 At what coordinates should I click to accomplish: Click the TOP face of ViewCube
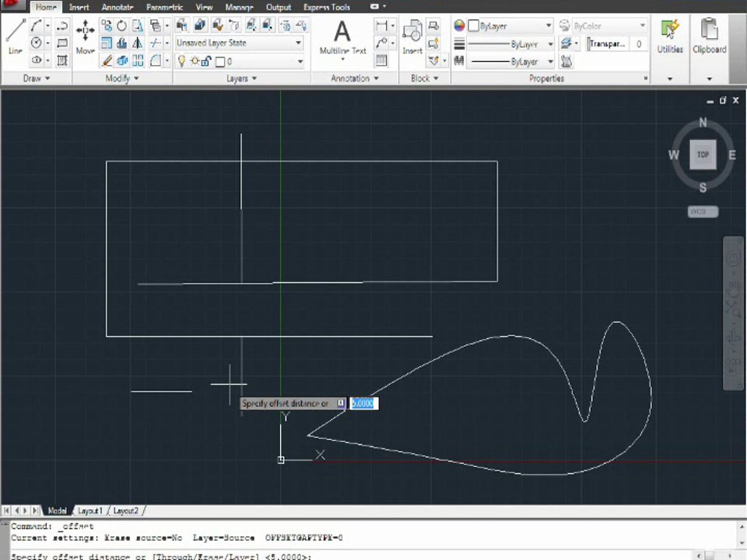703,155
